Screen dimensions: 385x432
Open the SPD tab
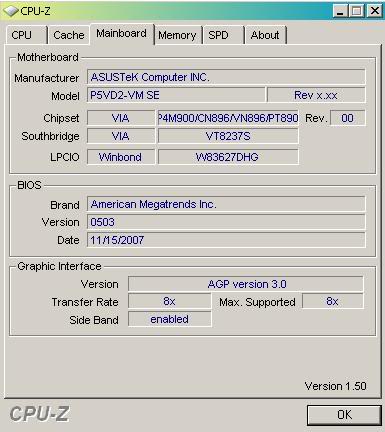click(x=223, y=35)
